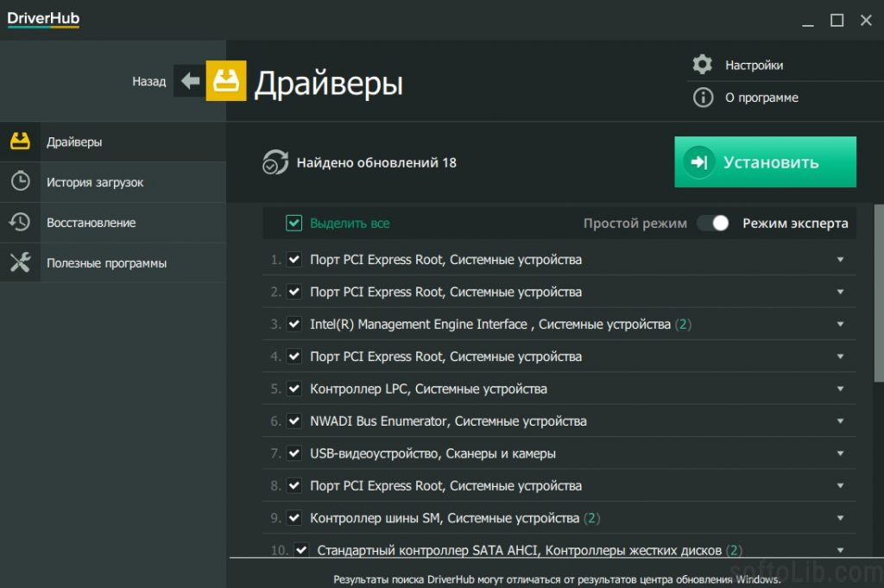Screen dimensions: 884x588
Task: Expand the Стандартный контроллер SATA AHCI row arrow
Action: click(x=840, y=550)
